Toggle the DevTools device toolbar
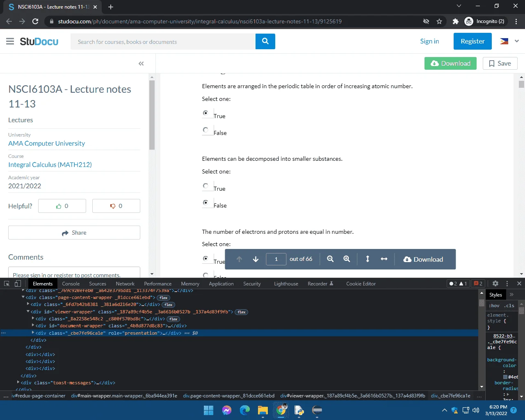This screenshot has width=525, height=420. (18, 283)
